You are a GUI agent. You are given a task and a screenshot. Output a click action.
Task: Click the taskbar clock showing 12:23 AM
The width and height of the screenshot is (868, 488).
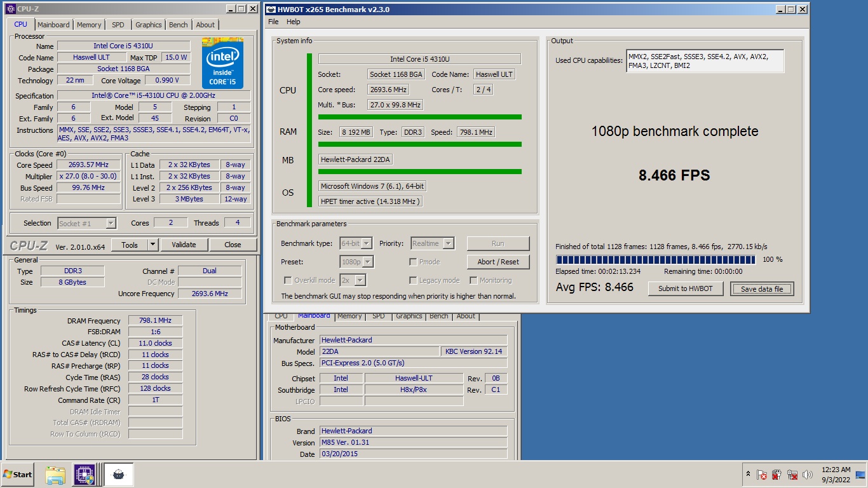click(x=836, y=475)
